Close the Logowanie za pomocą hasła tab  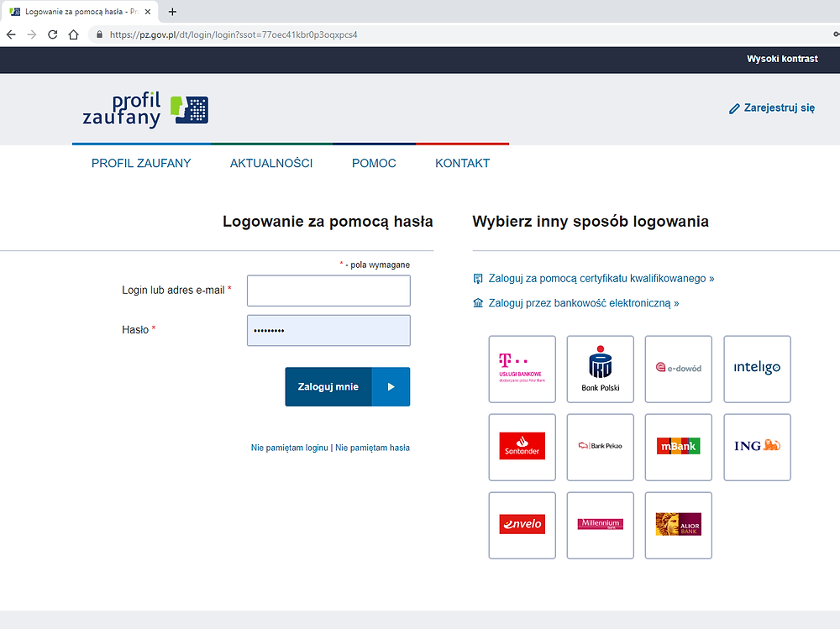click(148, 11)
